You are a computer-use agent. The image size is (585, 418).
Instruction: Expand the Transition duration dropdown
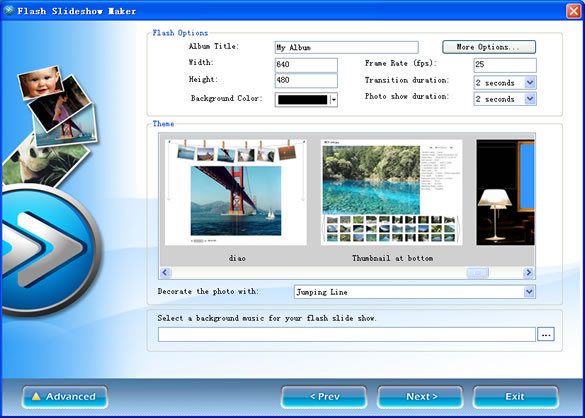530,82
